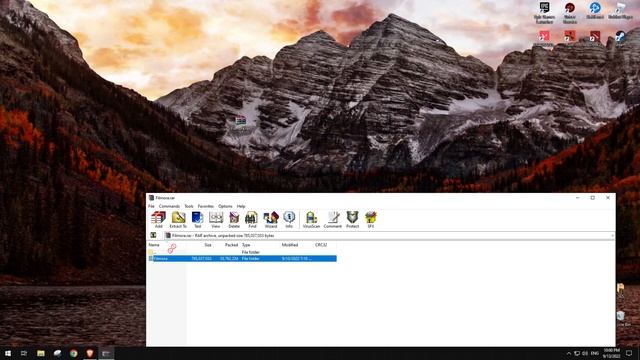
Task: Open the Help menu
Action: 241,206
